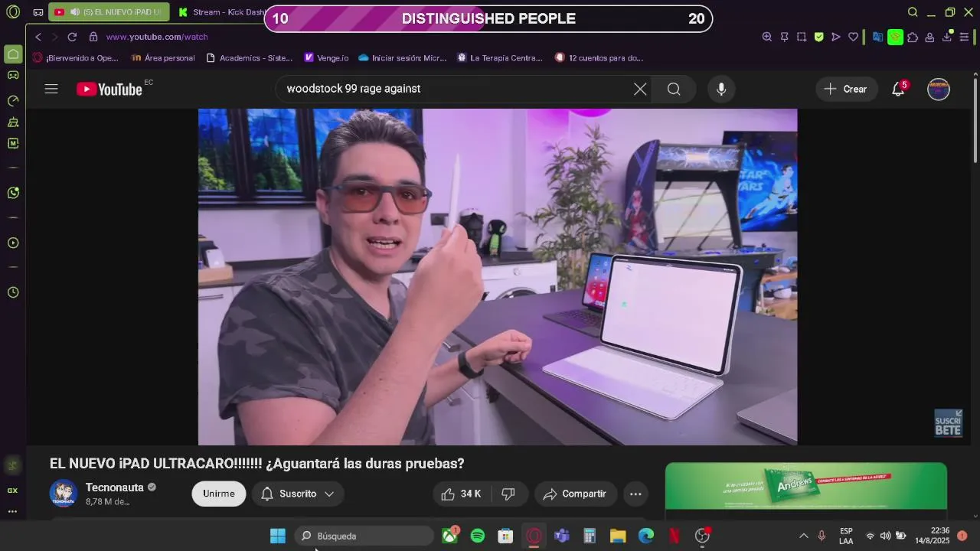This screenshot has width=980, height=551.
Task: Click the site security padlock icon
Action: tap(93, 37)
